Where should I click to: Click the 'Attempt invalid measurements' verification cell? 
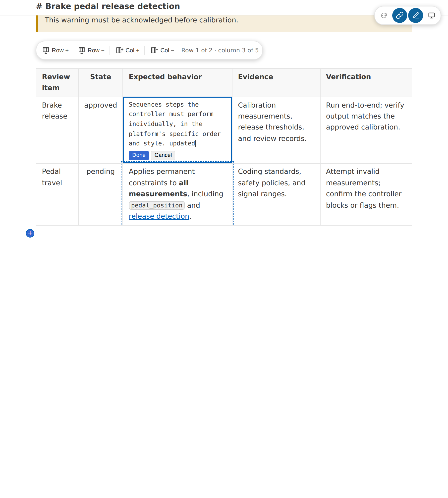click(366, 194)
